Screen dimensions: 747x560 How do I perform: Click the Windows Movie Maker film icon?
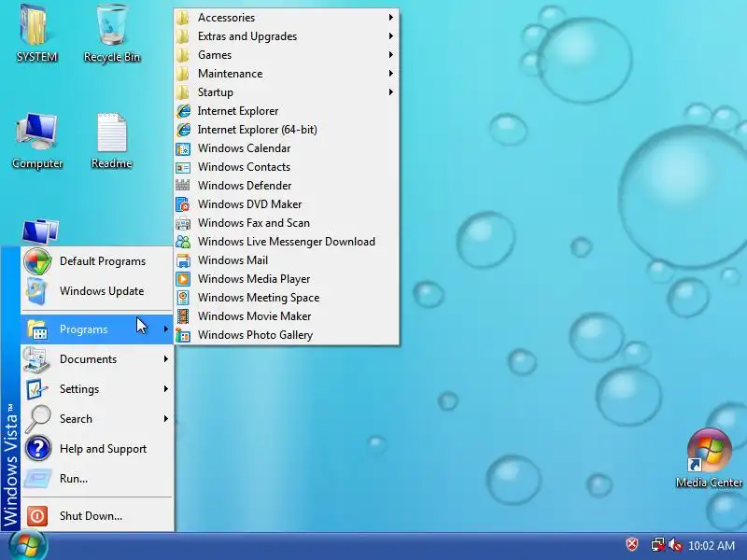point(183,316)
